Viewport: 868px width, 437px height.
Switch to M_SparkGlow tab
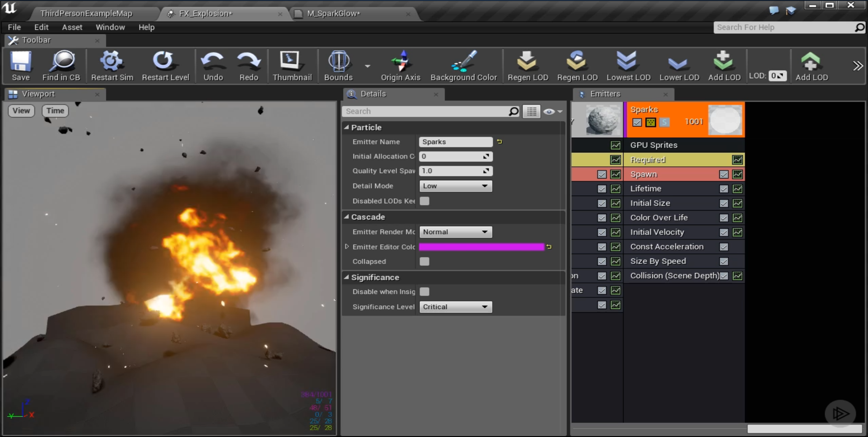click(334, 14)
